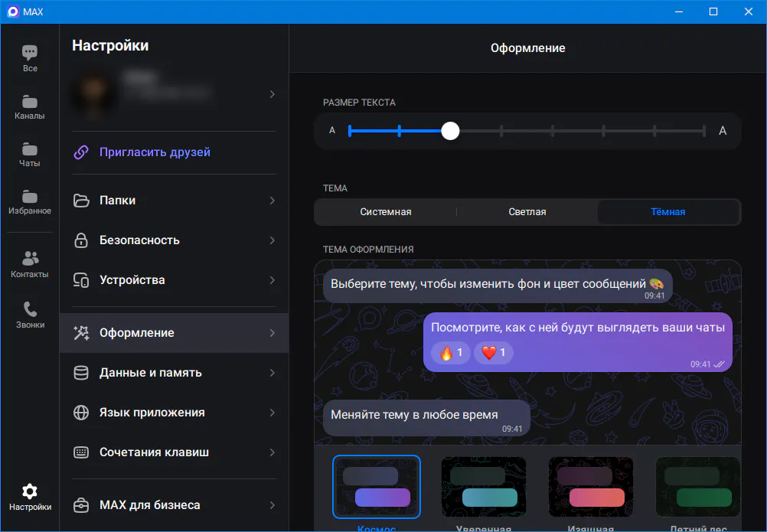Click the purple preview message bubble
The height and width of the screenshot is (532, 767).
click(577, 342)
